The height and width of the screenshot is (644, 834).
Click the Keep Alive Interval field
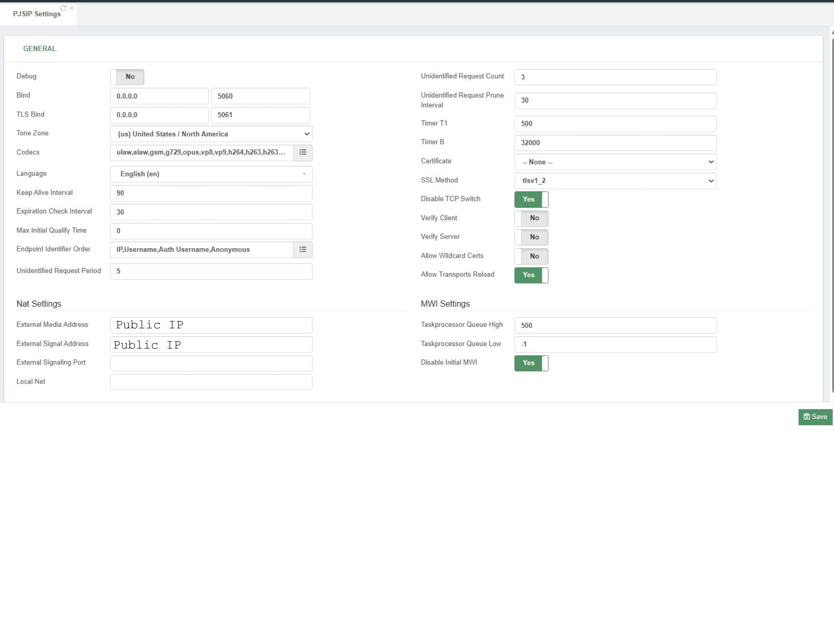point(211,193)
